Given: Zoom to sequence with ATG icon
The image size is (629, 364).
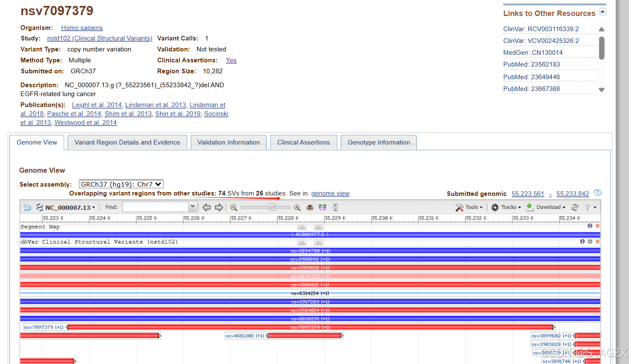Looking at the screenshot, I should click(310, 207).
